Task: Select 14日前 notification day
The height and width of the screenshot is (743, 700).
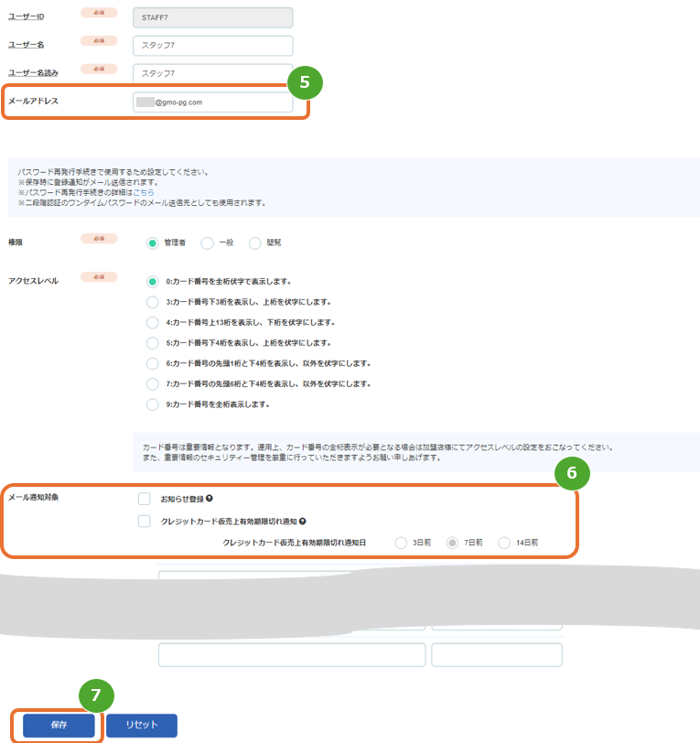Action: coord(504,543)
